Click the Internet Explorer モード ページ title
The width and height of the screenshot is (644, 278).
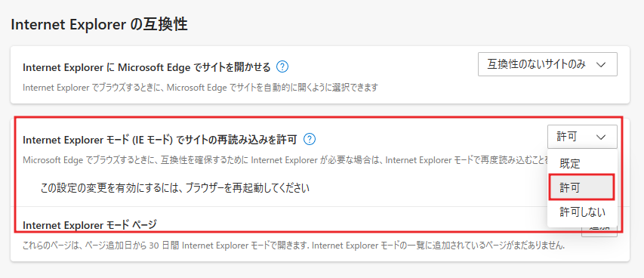[90, 225]
